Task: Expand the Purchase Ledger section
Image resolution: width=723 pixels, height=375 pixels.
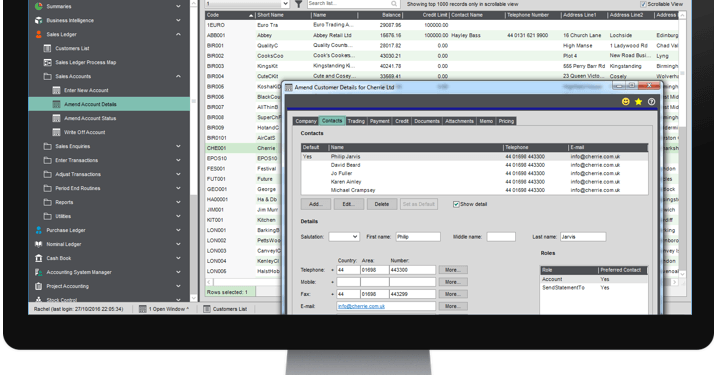Action: 178,230
